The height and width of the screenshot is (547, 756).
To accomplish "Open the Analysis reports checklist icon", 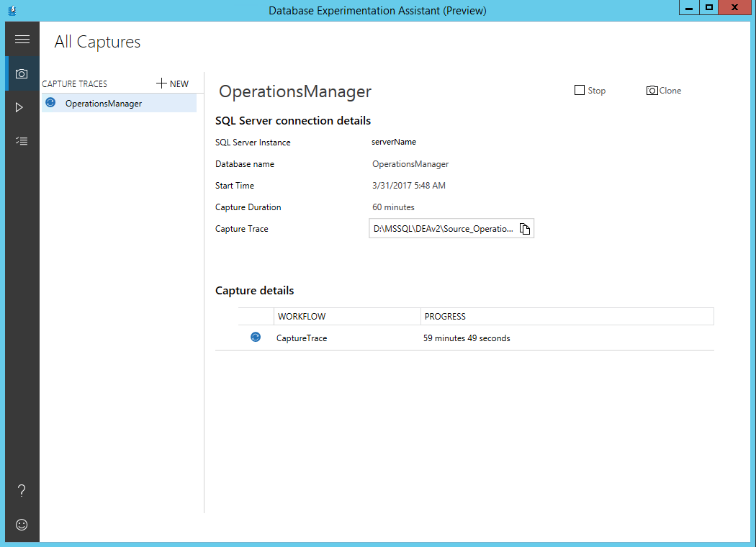I will pyautogui.click(x=22, y=141).
